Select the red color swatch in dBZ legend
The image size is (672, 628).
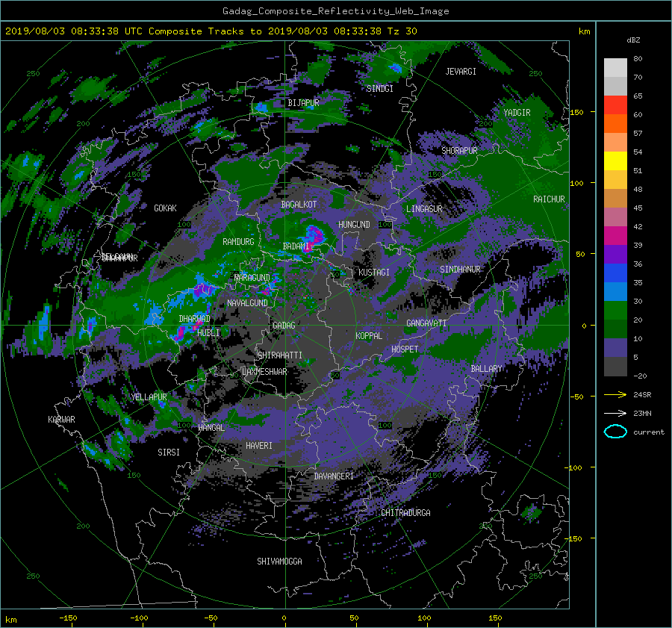coord(615,105)
